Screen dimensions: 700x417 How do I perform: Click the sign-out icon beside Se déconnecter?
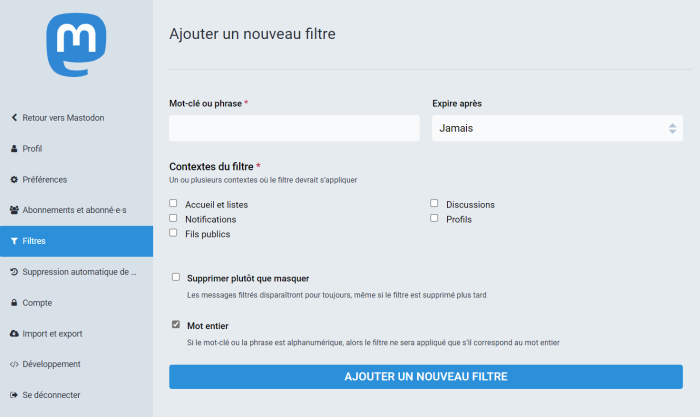point(14,395)
